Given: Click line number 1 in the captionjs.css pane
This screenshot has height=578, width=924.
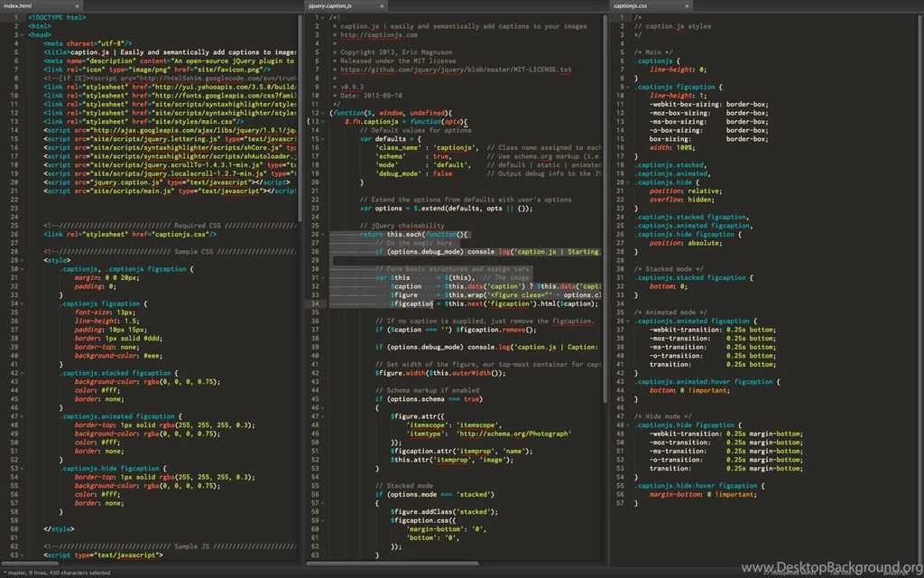Looking at the screenshot, I should 623,15.
